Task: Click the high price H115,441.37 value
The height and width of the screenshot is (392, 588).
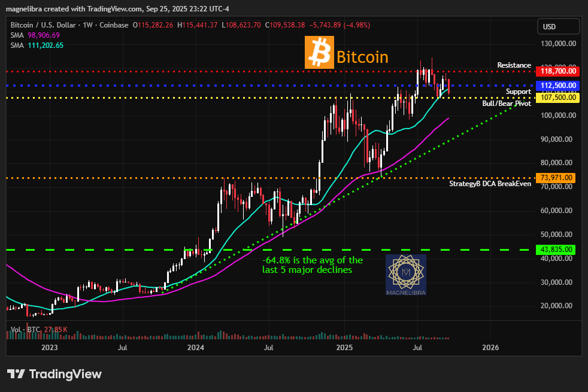Action: coord(197,25)
